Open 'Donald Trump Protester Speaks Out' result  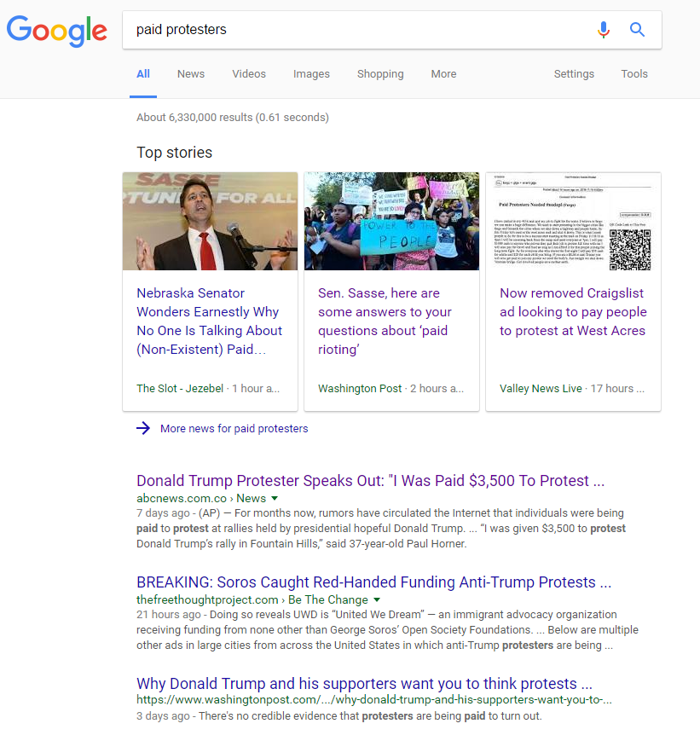(x=371, y=481)
